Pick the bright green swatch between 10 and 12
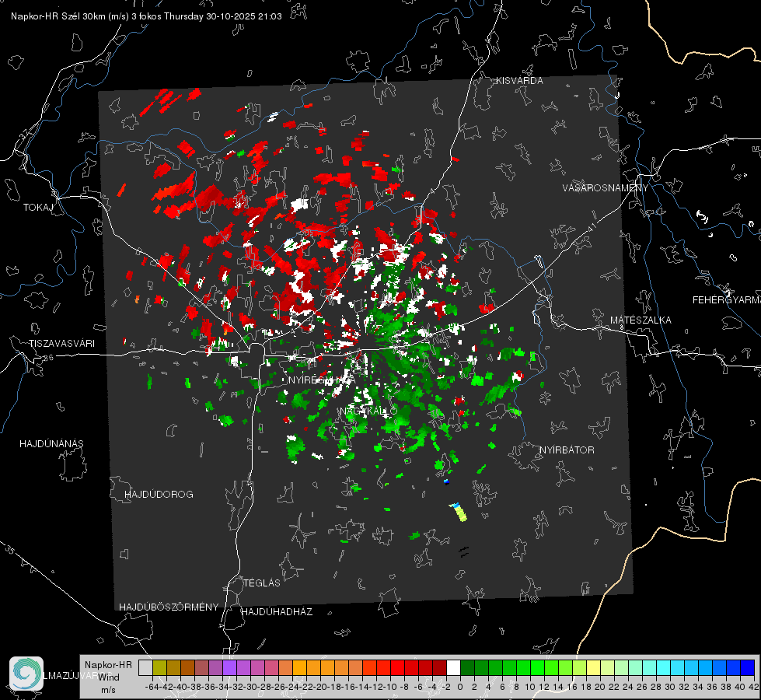The width and height of the screenshot is (761, 700). (537, 667)
